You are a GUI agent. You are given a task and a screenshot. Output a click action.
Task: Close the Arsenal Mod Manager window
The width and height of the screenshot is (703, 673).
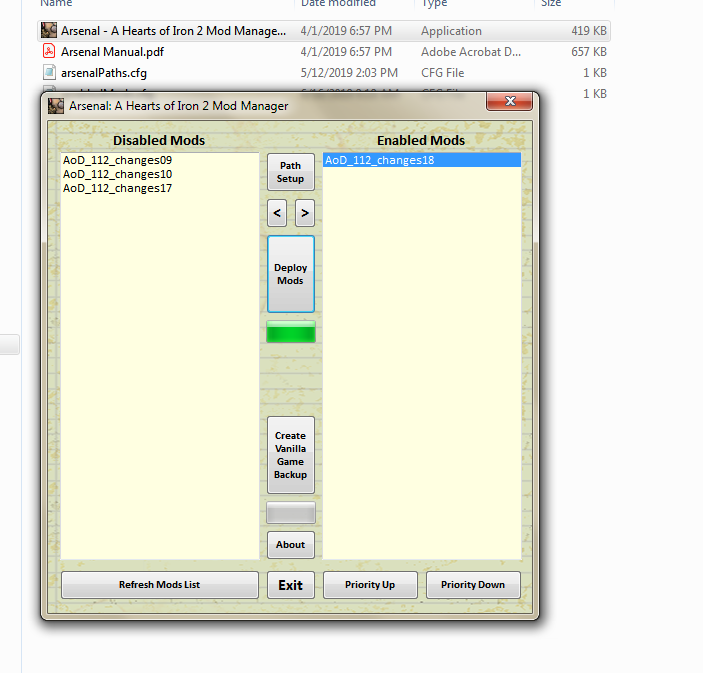point(509,101)
